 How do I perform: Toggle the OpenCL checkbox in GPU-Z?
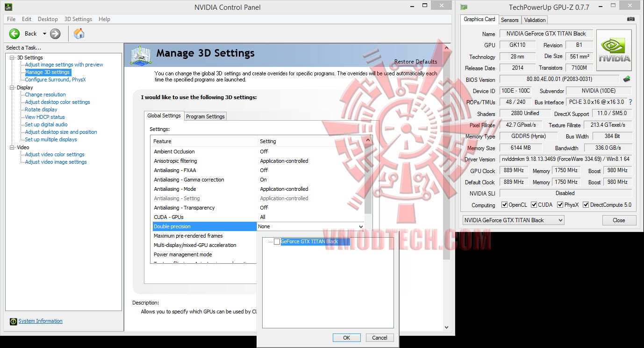coord(504,205)
